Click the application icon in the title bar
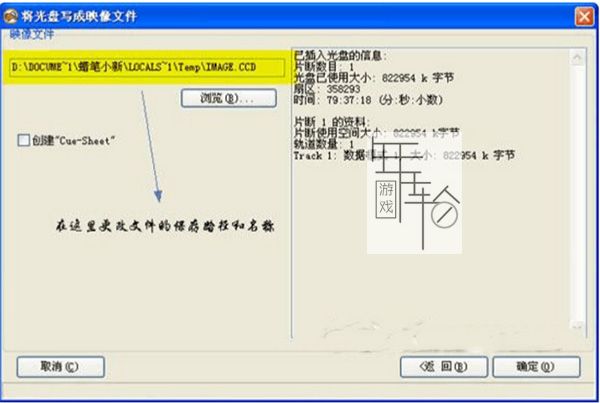The width and height of the screenshot is (600, 403). coord(11,16)
